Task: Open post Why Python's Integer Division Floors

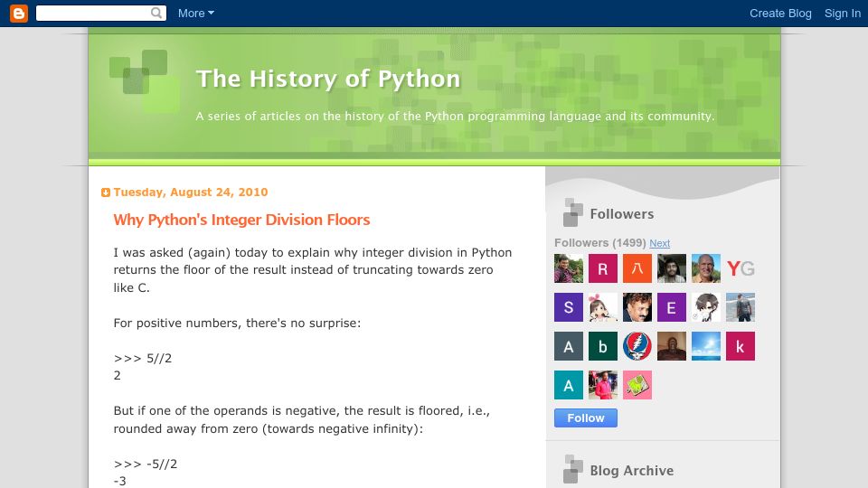Action: [241, 220]
